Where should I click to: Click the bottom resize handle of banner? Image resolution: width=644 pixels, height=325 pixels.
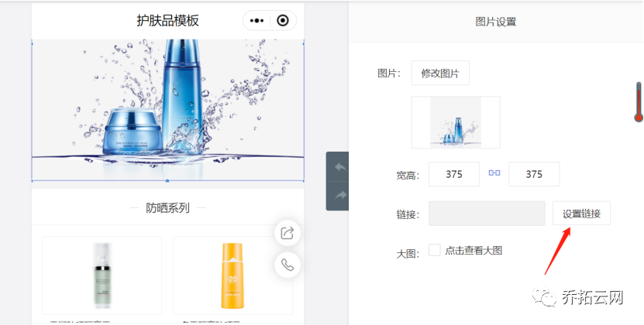click(167, 180)
